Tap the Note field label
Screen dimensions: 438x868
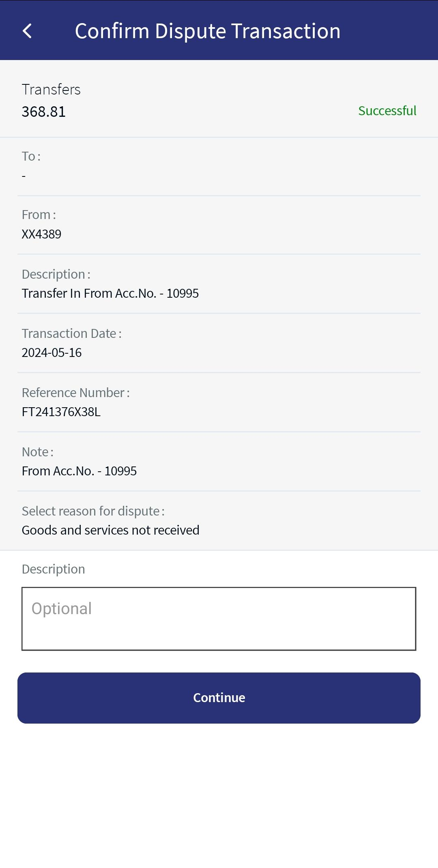[37, 452]
